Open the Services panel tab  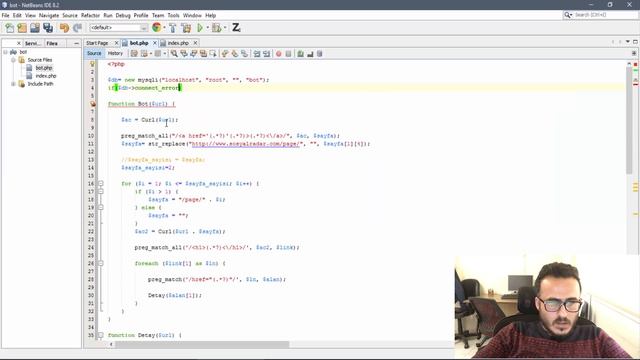[x=33, y=43]
